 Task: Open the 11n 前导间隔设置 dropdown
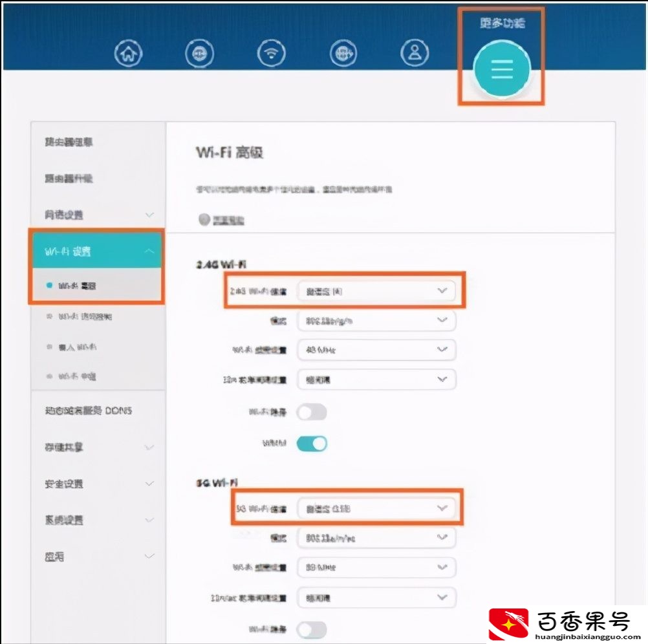[x=376, y=379]
